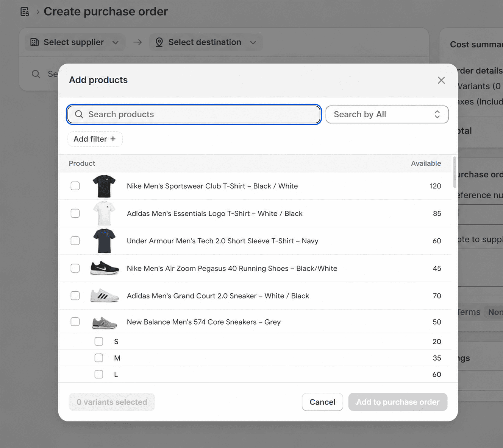Image resolution: width=503 pixels, height=448 pixels.
Task: Open Nike Air Zoom Pegasus 40 thumbnail
Action: [x=105, y=268]
